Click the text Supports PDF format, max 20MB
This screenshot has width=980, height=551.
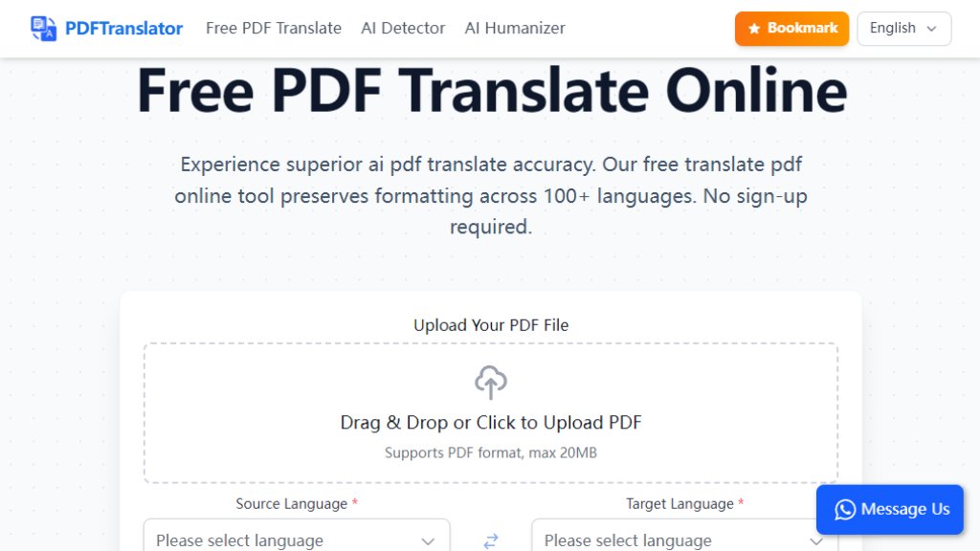[491, 452]
